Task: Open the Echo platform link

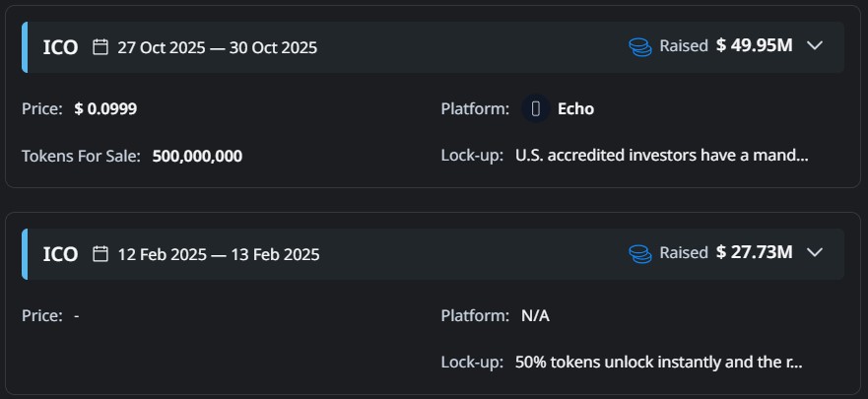Action: pos(575,108)
